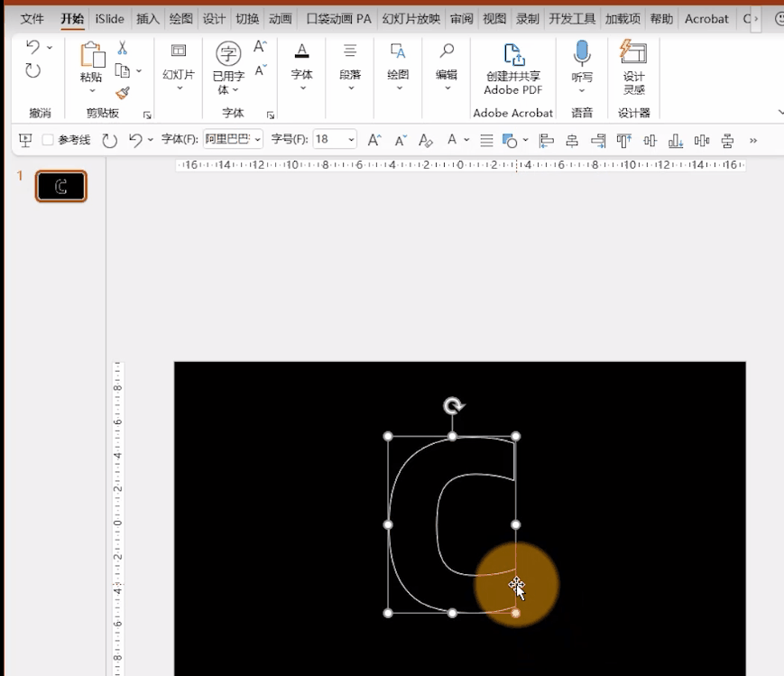The height and width of the screenshot is (676, 784).
Task: Open the Drawing (绘图) ribbon button
Action: click(x=399, y=67)
